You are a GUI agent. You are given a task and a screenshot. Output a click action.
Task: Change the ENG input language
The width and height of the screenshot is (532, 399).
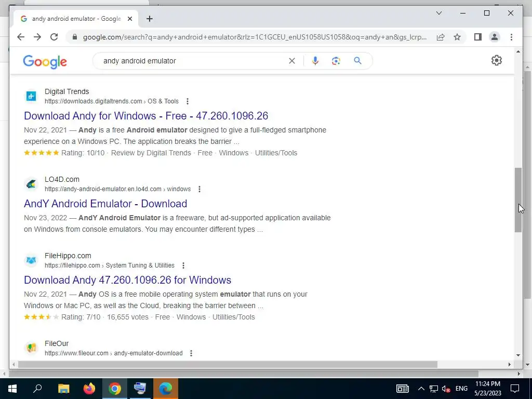pos(461,389)
